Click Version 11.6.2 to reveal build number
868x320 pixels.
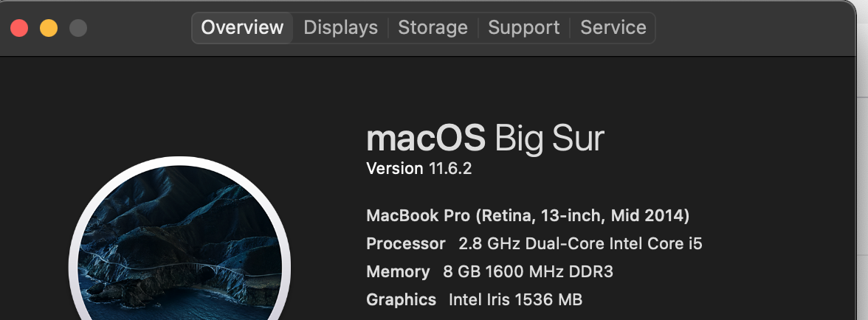point(418,169)
